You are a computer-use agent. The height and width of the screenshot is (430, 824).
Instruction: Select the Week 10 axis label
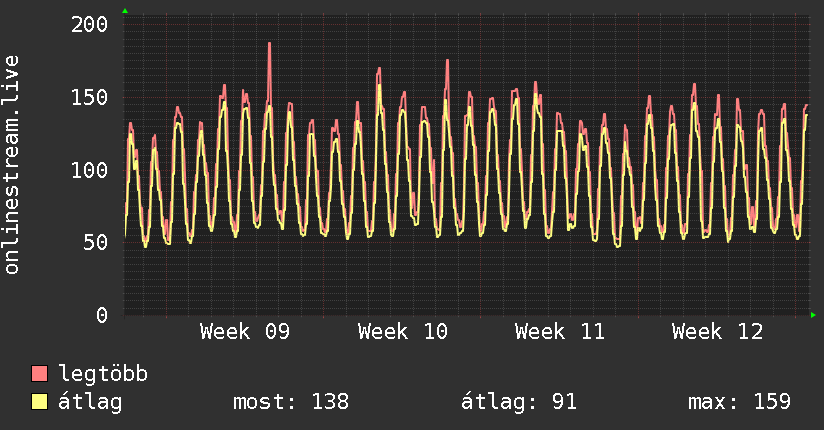click(x=402, y=332)
